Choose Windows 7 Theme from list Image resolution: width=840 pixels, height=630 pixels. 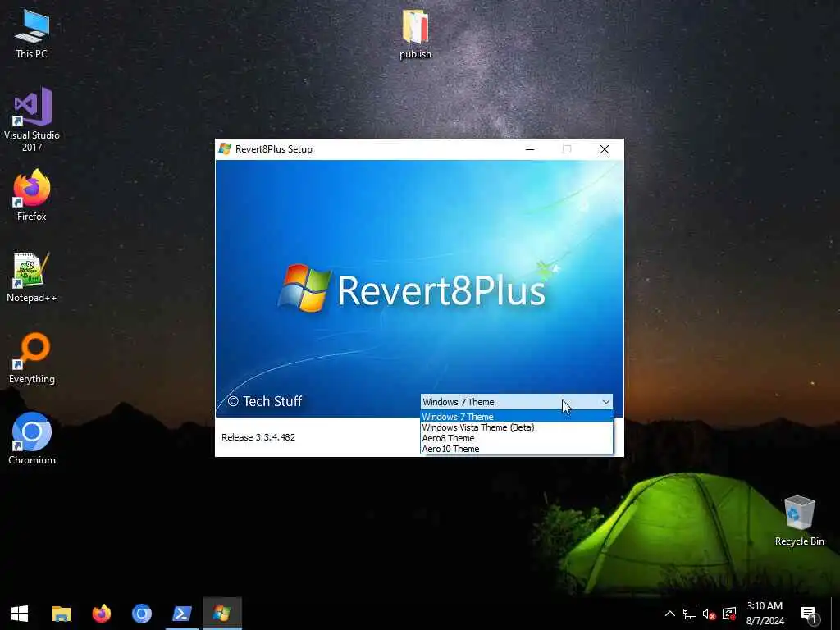(x=517, y=416)
